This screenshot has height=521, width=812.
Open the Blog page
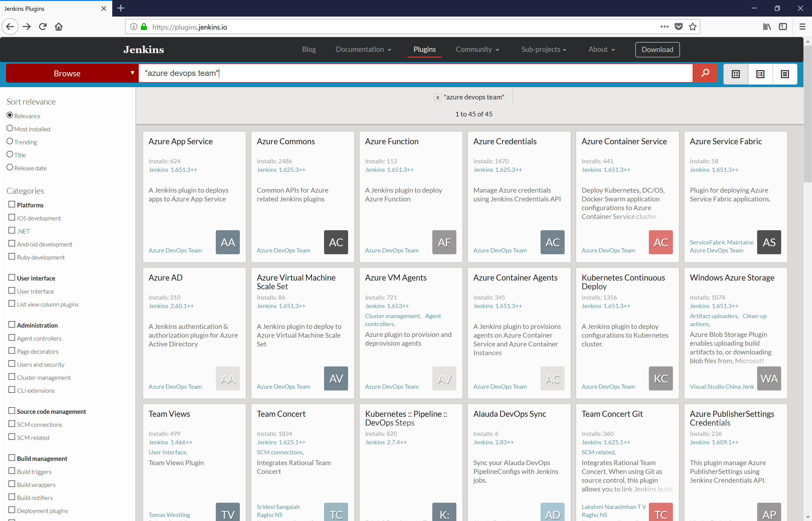(x=309, y=49)
